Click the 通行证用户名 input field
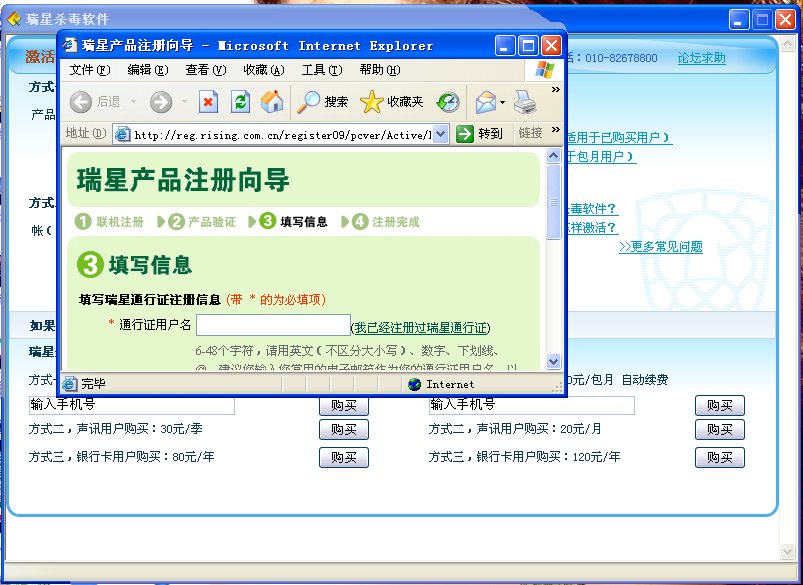Image resolution: width=803 pixels, height=585 pixels. click(273, 325)
